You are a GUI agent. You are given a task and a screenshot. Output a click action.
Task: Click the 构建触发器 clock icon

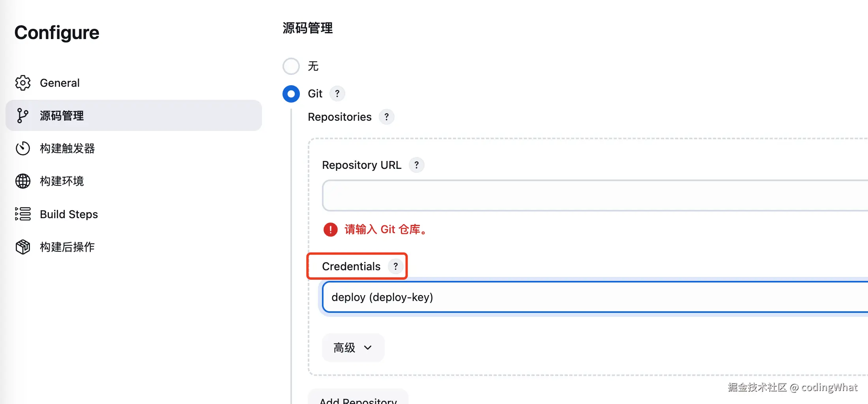pos(23,148)
